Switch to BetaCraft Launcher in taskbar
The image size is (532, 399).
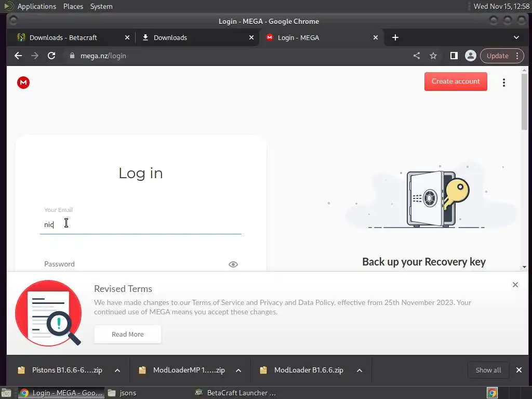236,393
